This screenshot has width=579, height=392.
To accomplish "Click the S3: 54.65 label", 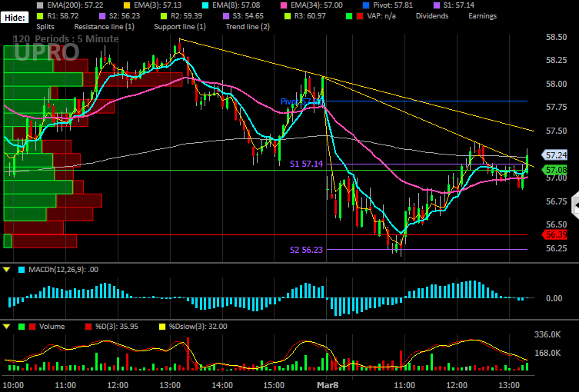I will (x=248, y=16).
